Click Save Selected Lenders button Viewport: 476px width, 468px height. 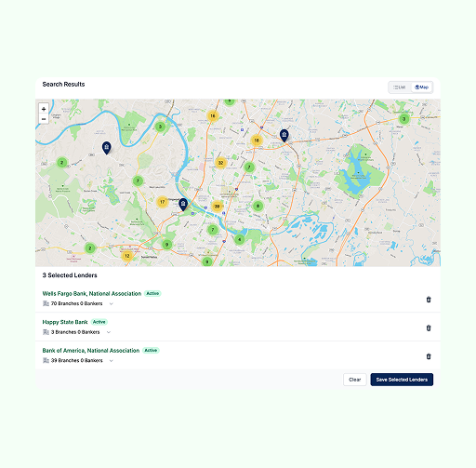pos(402,380)
